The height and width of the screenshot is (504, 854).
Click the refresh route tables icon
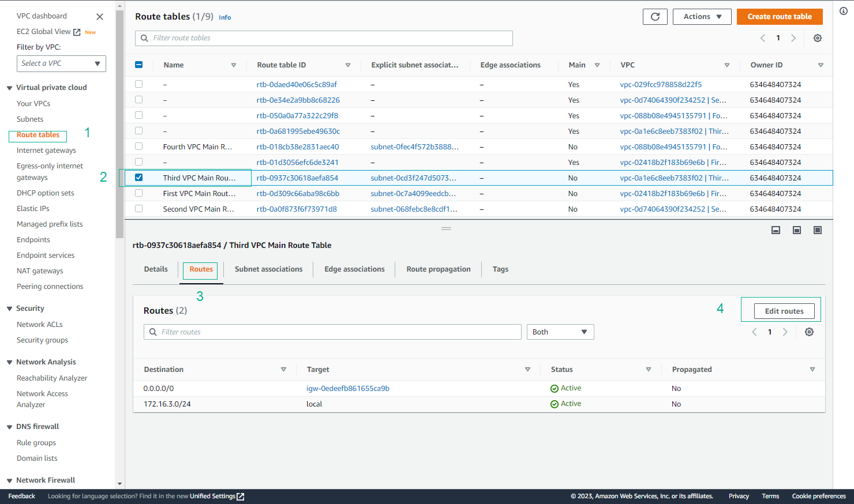tap(655, 17)
